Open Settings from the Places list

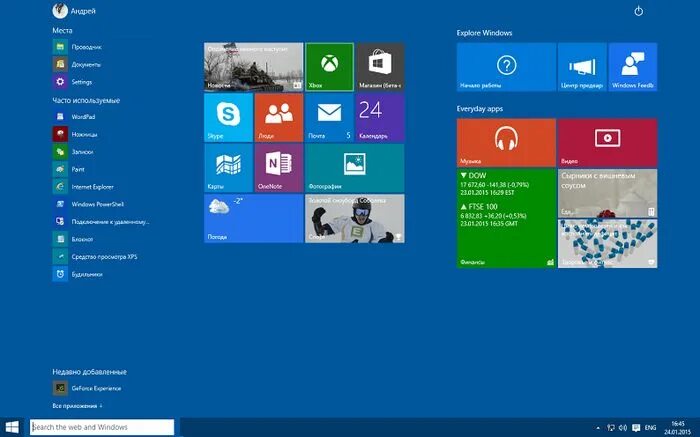coord(73,82)
